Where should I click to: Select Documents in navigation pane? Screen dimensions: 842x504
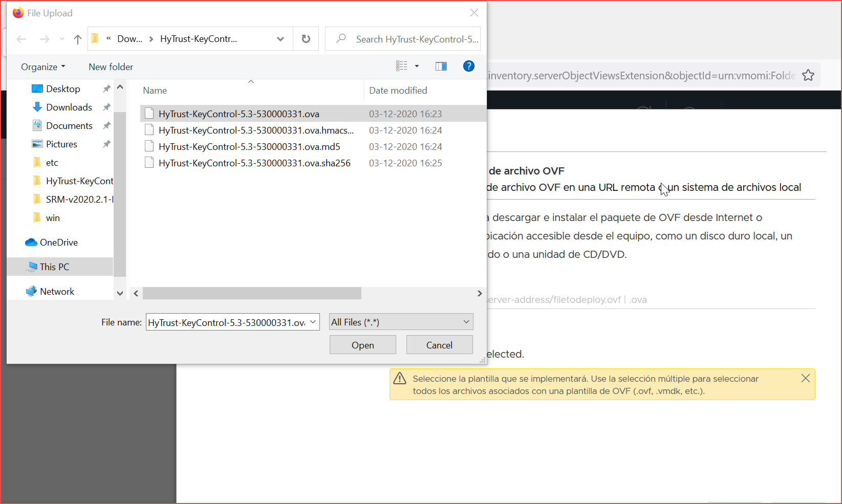coord(69,126)
